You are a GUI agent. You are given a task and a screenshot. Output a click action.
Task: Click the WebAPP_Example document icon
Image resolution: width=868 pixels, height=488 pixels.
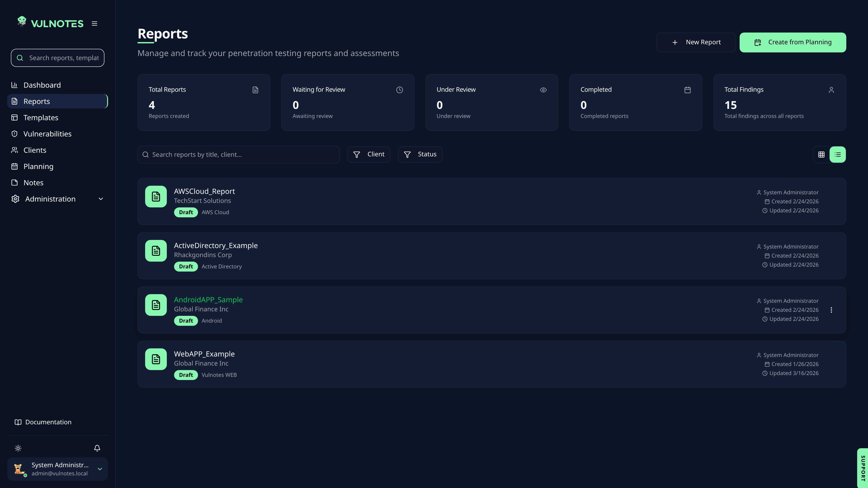(156, 359)
